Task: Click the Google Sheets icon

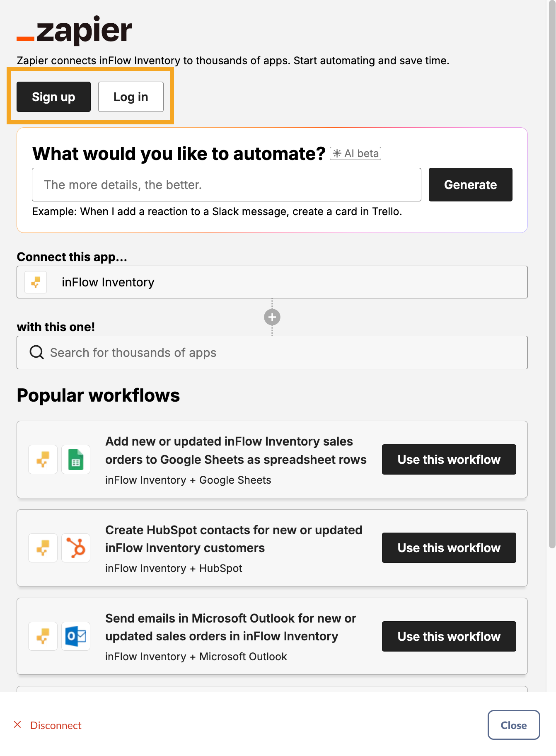Action: (76, 459)
